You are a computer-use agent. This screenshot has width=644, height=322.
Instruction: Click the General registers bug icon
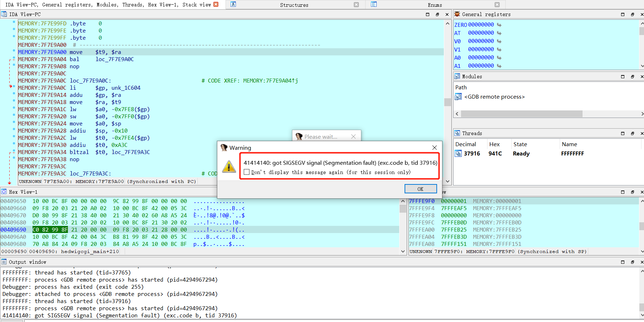pos(457,14)
